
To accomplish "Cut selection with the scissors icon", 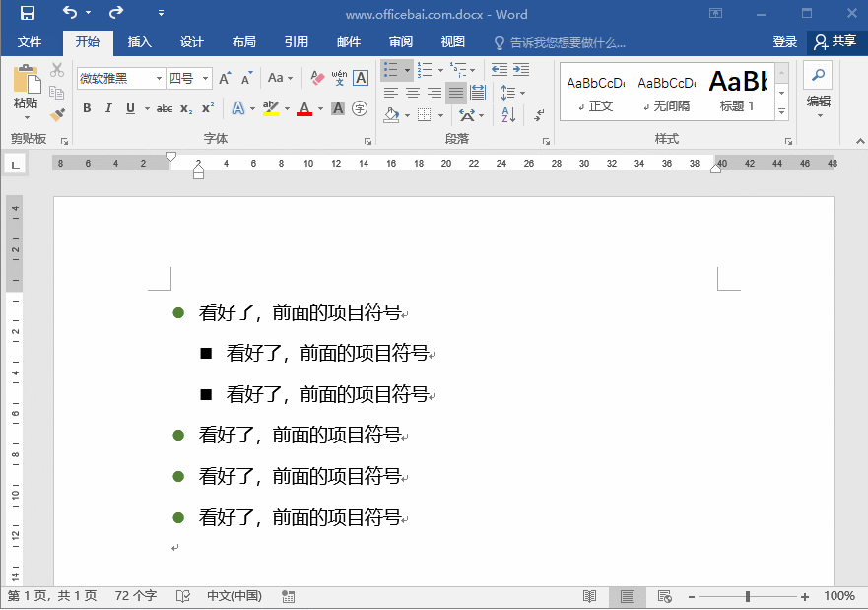I will click(56, 70).
